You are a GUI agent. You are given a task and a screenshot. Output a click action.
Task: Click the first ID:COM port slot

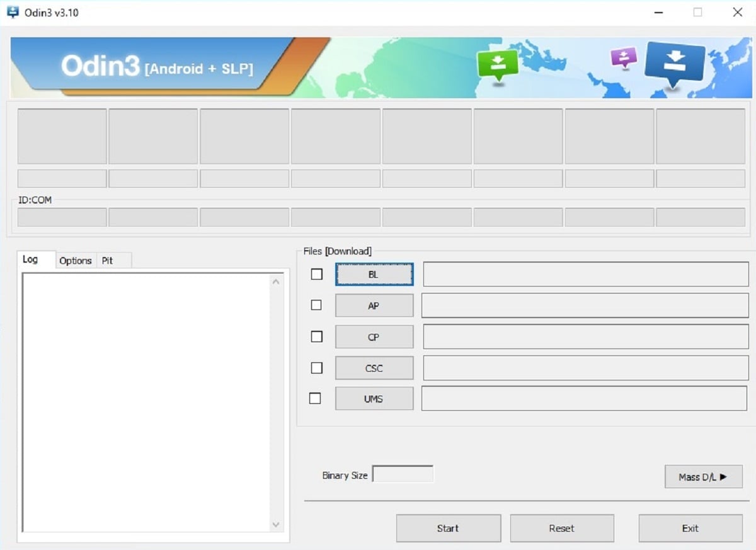pyautogui.click(x=62, y=217)
